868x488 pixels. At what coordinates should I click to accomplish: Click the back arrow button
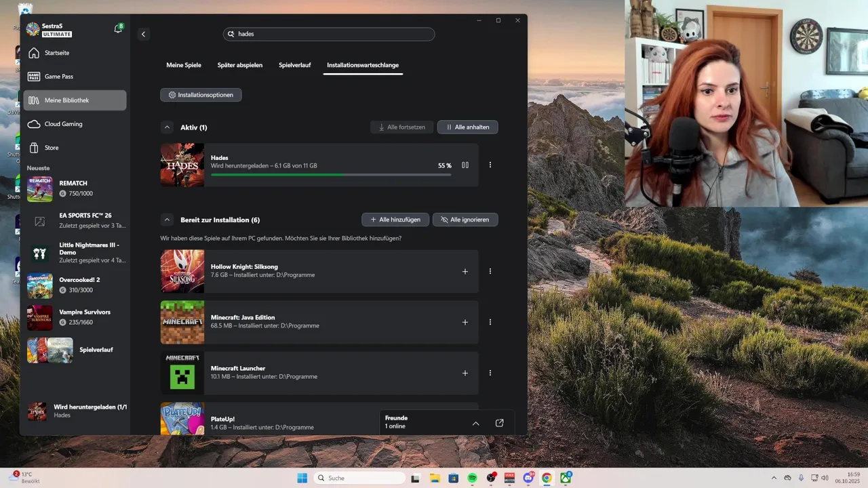143,34
